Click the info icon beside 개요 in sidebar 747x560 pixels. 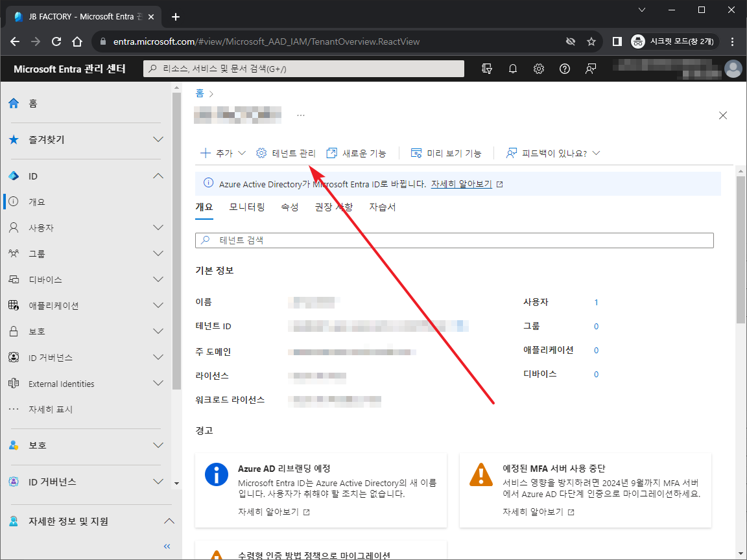pos(14,202)
